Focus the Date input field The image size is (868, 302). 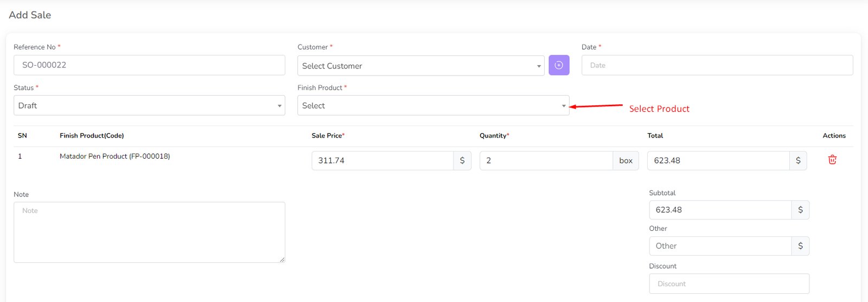[x=717, y=65]
